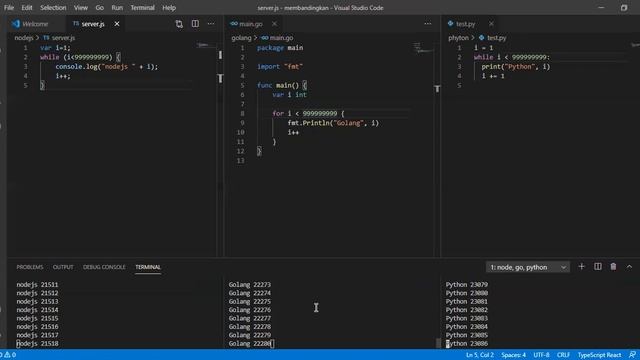Click console.log line in server.js
The width and height of the screenshot is (640, 360).
tap(107, 67)
